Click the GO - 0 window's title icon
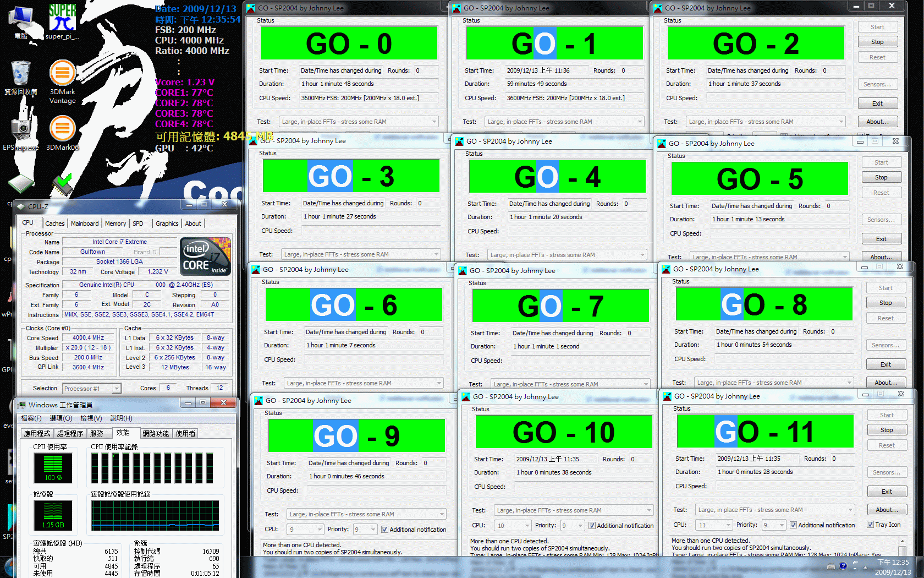Viewport: 924px width, 578px height. pos(251,8)
